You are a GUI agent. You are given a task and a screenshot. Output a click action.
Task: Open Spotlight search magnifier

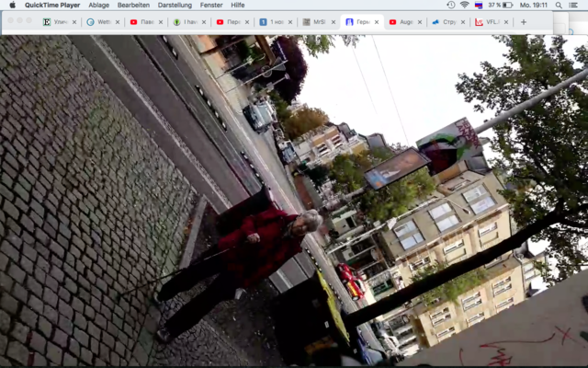point(559,5)
